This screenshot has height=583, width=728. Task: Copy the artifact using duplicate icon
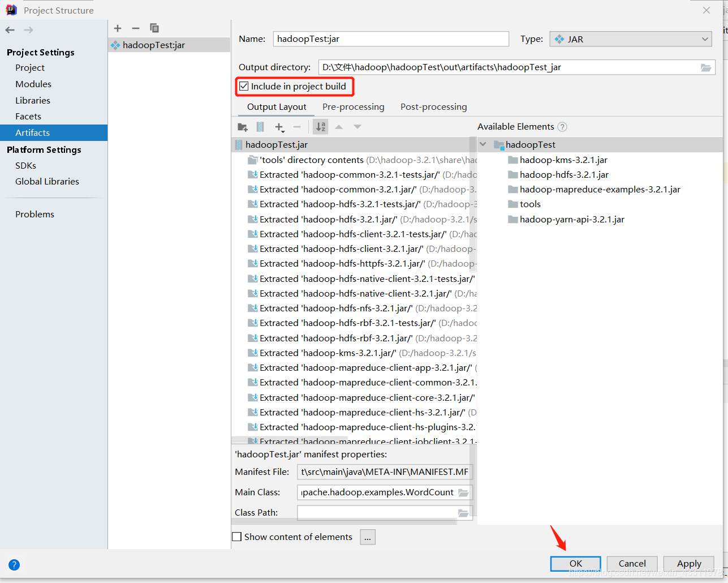coord(154,28)
